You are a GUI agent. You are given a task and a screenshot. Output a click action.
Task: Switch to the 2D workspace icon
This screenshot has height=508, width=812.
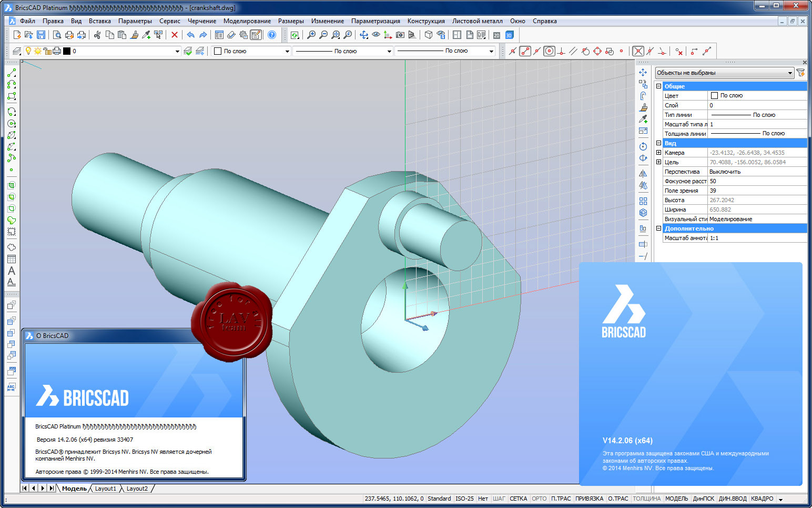click(496, 35)
